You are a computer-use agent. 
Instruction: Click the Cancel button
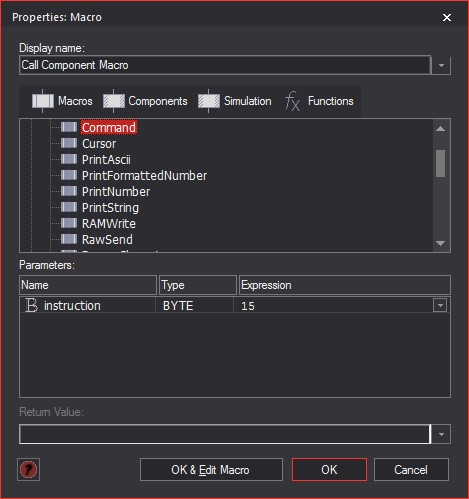(411, 470)
